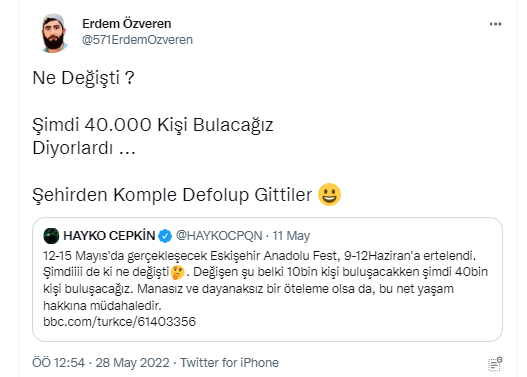Click the 28 May 2022 date
This screenshot has width=527, height=377.
(x=132, y=363)
